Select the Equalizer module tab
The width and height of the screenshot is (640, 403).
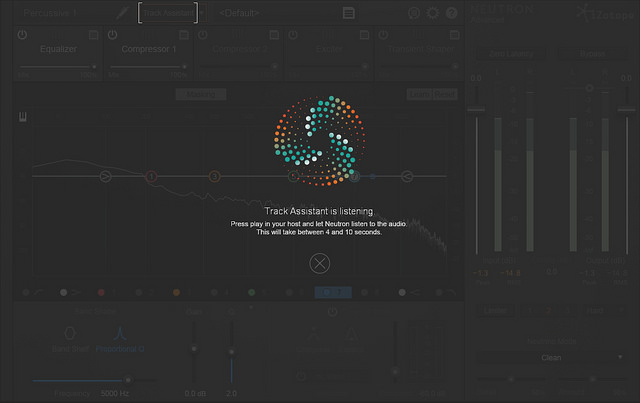pyautogui.click(x=58, y=49)
